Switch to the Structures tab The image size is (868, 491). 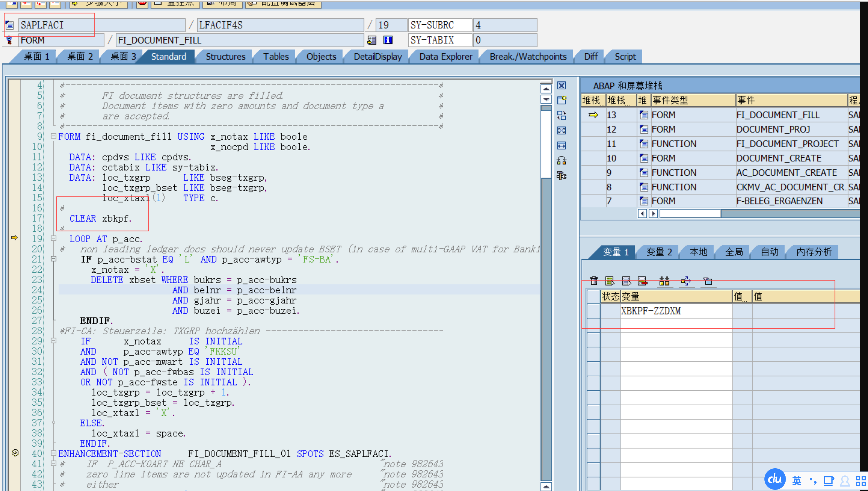(x=225, y=57)
